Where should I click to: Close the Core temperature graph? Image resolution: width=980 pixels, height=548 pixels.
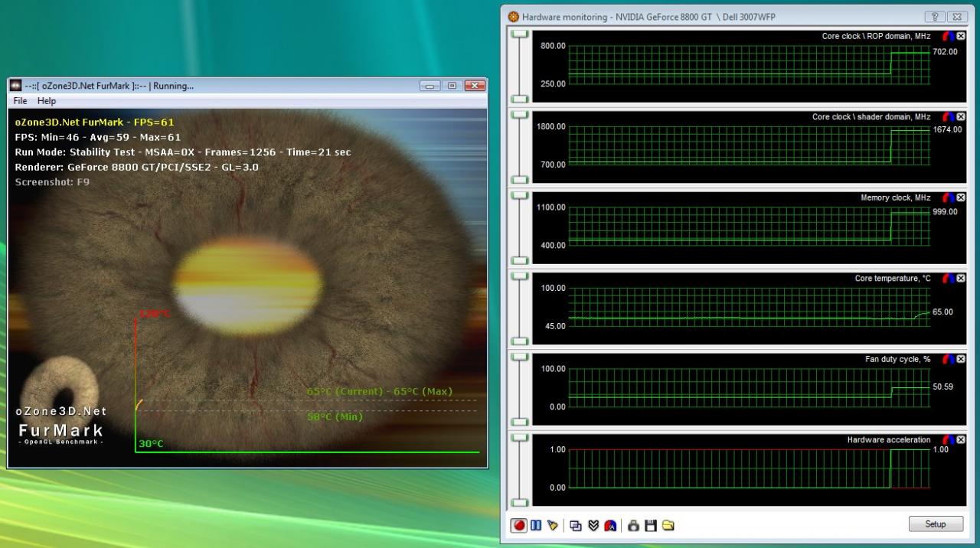(961, 279)
